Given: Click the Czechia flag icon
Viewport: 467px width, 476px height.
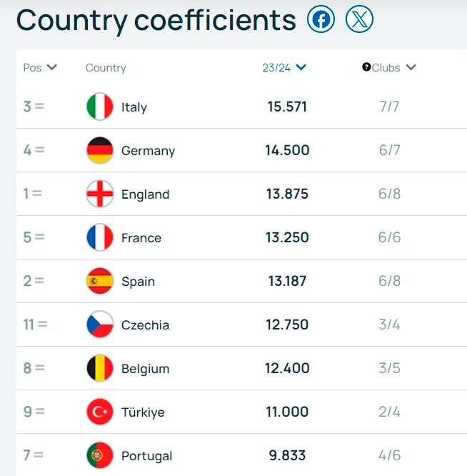Looking at the screenshot, I should (100, 325).
